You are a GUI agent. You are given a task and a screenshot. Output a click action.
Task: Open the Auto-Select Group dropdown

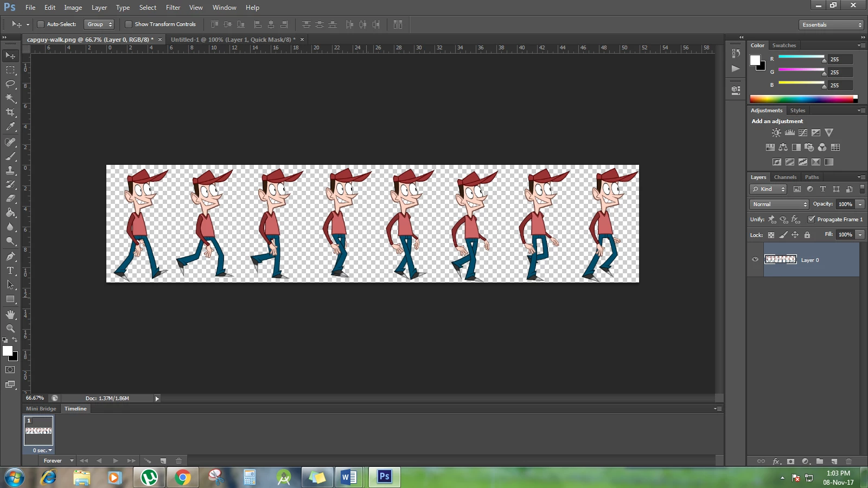[99, 24]
